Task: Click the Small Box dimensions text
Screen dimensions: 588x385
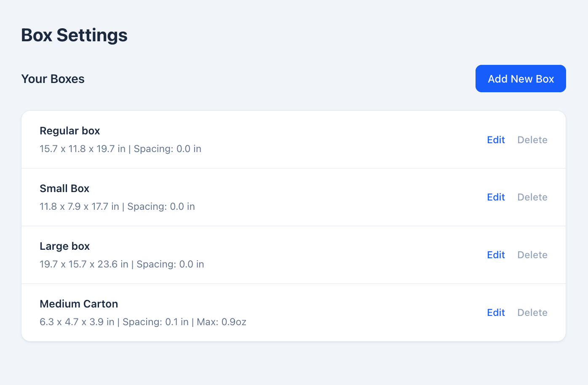Action: click(x=117, y=206)
